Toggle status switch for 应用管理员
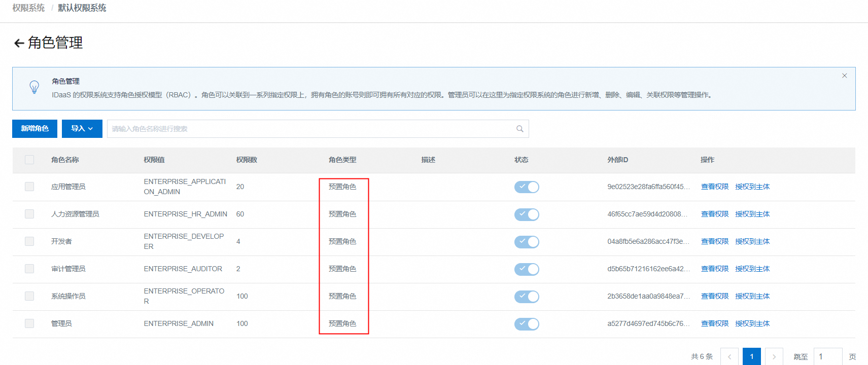The height and width of the screenshot is (365, 868). pyautogui.click(x=526, y=187)
